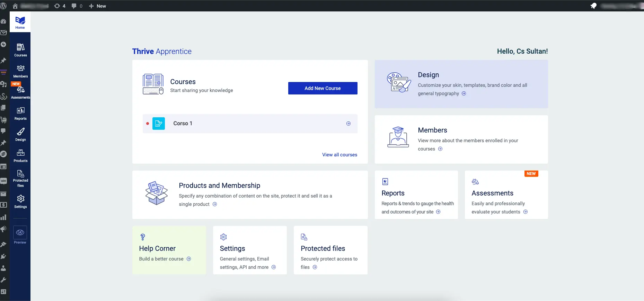Click the Thrive Apprentice title
The height and width of the screenshot is (301, 644).
click(162, 51)
